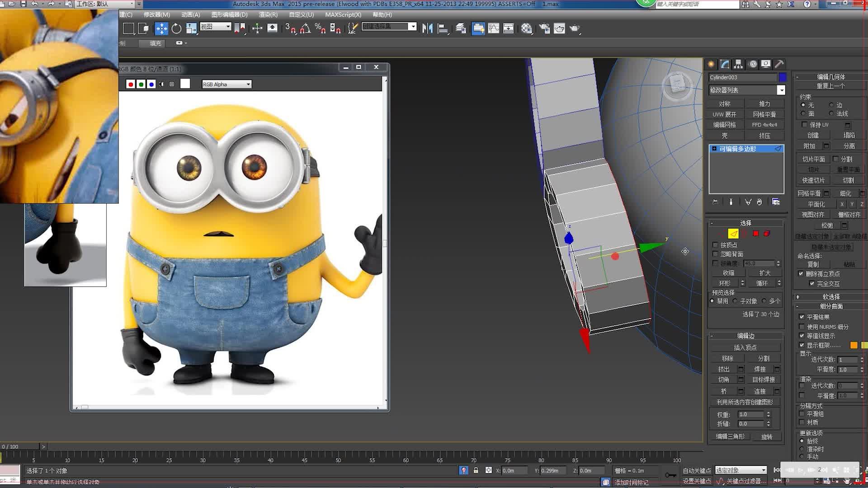Open the Display command panel tab
Viewport: 868px width, 488px height.
766,64
